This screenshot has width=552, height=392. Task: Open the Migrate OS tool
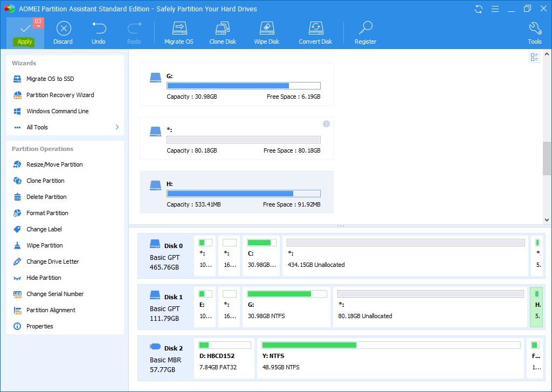click(178, 29)
